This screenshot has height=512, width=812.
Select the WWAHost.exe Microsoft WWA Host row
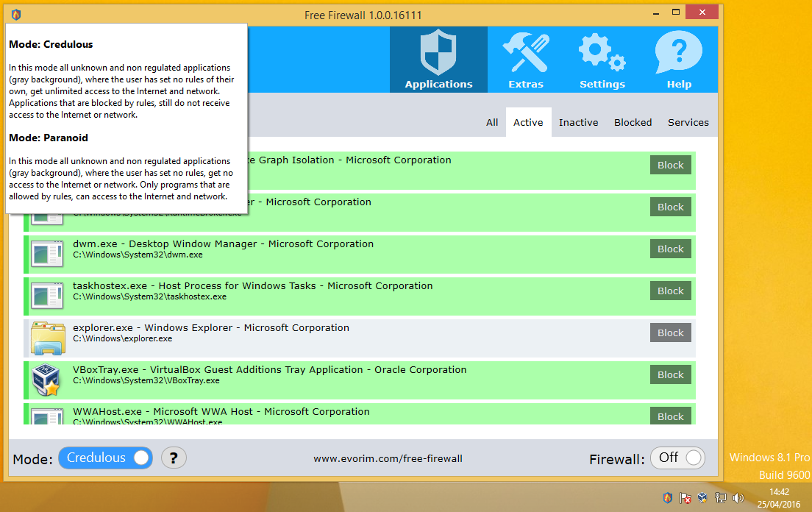360,413
